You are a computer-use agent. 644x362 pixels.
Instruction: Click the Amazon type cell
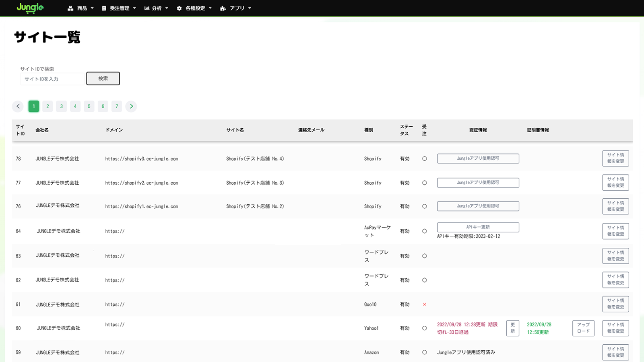372,352
